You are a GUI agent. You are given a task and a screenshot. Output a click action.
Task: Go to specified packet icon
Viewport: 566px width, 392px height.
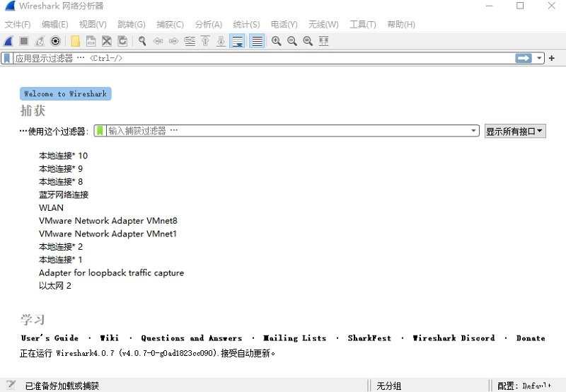[190, 41]
